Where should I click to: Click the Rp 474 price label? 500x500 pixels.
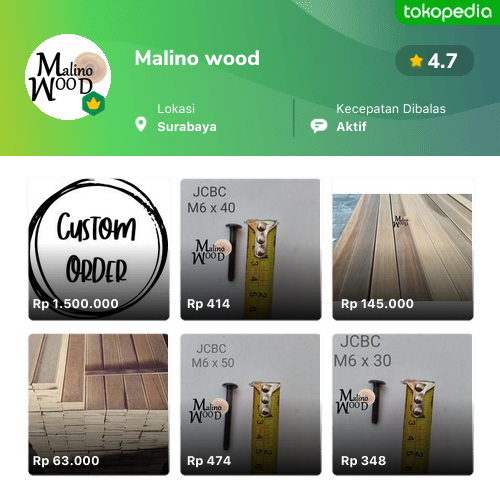[x=209, y=461]
